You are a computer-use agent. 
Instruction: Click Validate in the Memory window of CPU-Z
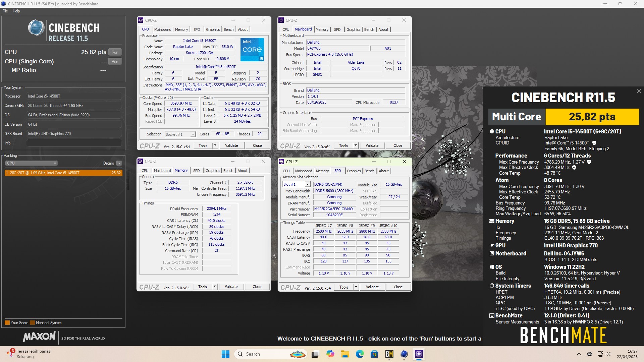231,287
